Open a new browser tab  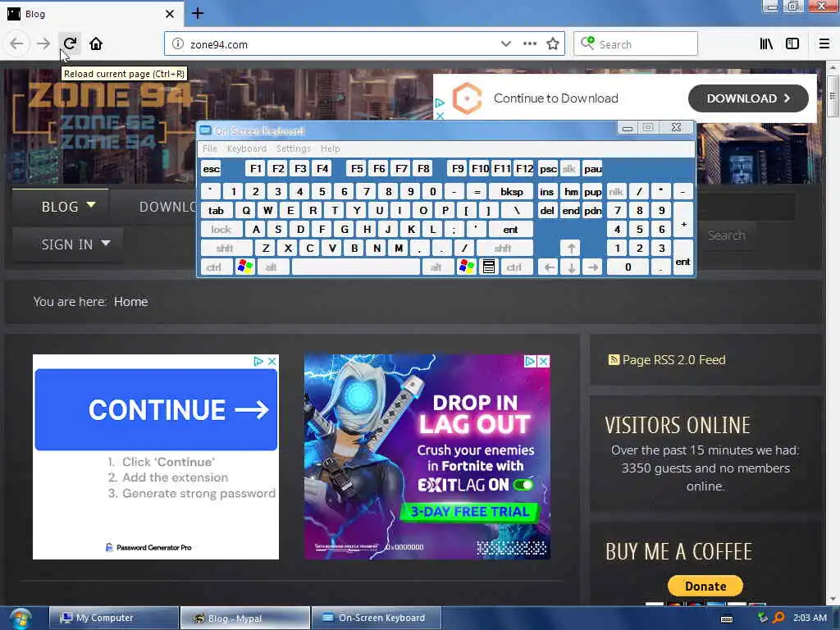(x=198, y=13)
